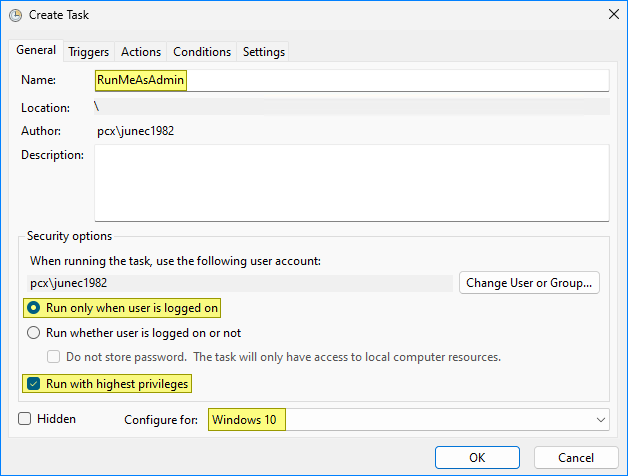Switch to the Triggers tab
Viewport: 628px width, 476px height.
[x=89, y=52]
